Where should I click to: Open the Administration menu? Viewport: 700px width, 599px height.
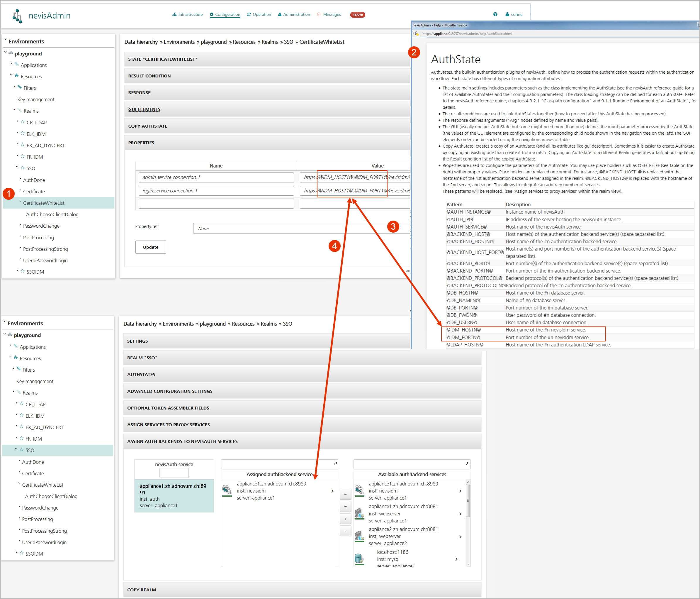tap(294, 15)
